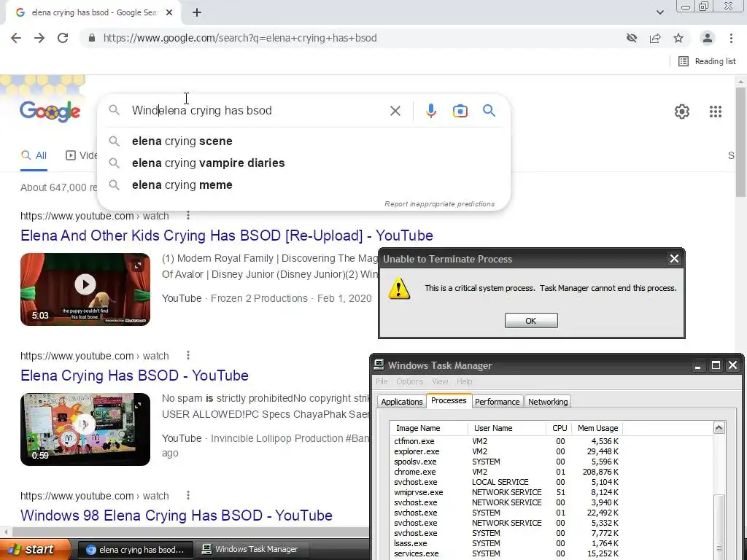Sort processes by Mem Usage column
This screenshot has width=747, height=560.
coord(597,428)
